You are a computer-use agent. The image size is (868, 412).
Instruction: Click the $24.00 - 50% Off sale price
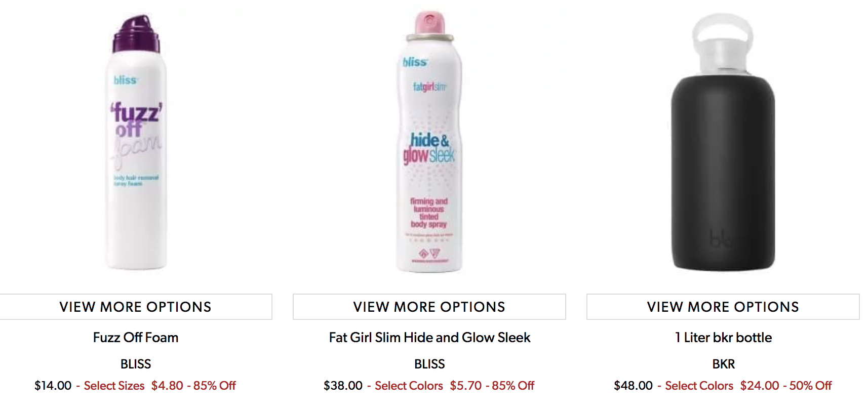(785, 386)
